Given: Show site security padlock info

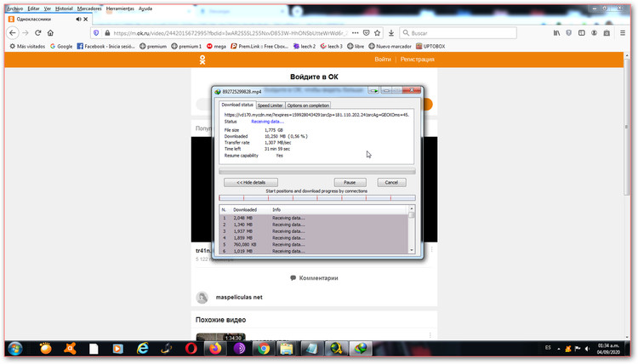Looking at the screenshot, I should [x=107, y=33].
